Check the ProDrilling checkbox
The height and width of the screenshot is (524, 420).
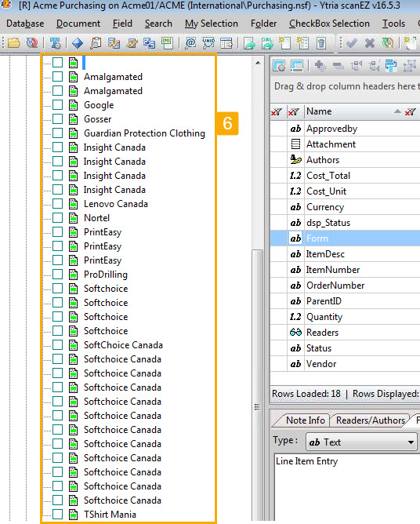point(57,274)
